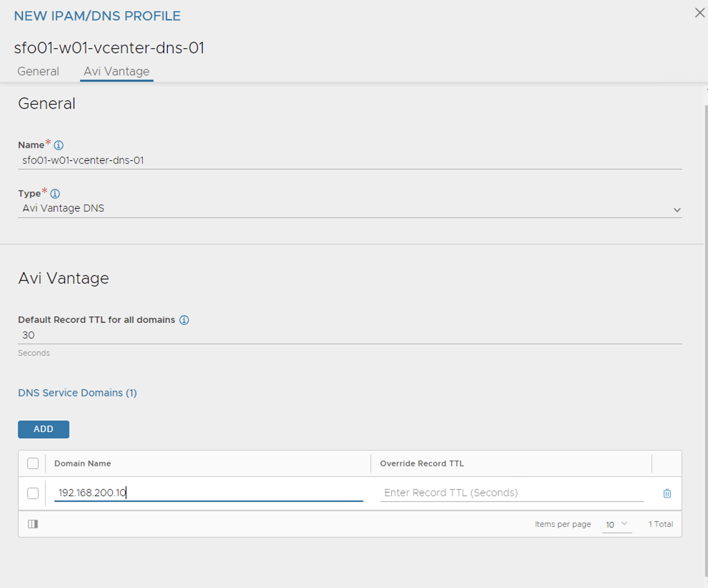Click the Domain Name input 192.168.200.10

pyautogui.click(x=209, y=493)
